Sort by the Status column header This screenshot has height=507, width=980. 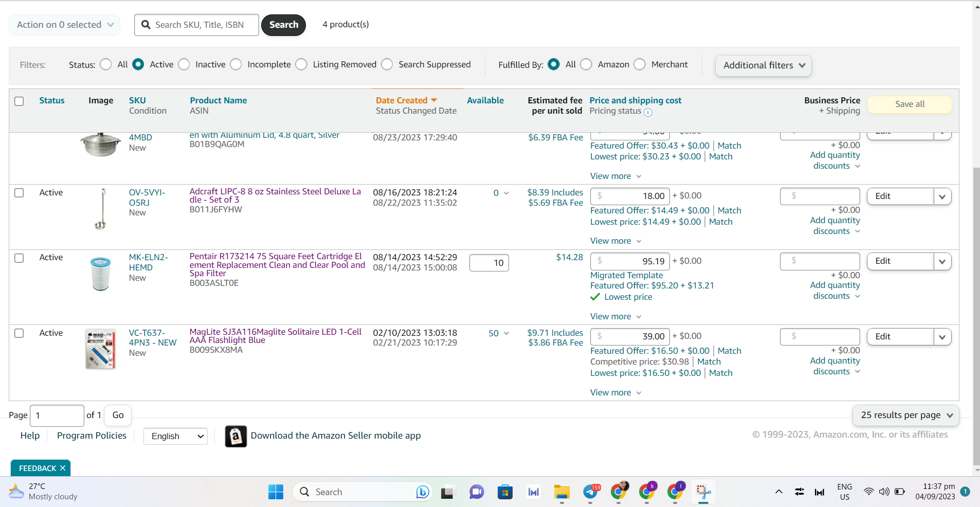point(52,100)
